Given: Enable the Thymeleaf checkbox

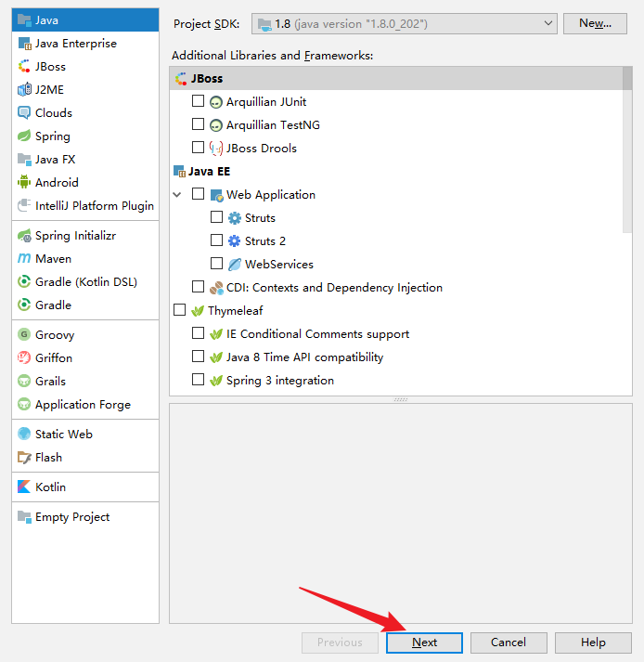Looking at the screenshot, I should click(x=180, y=310).
